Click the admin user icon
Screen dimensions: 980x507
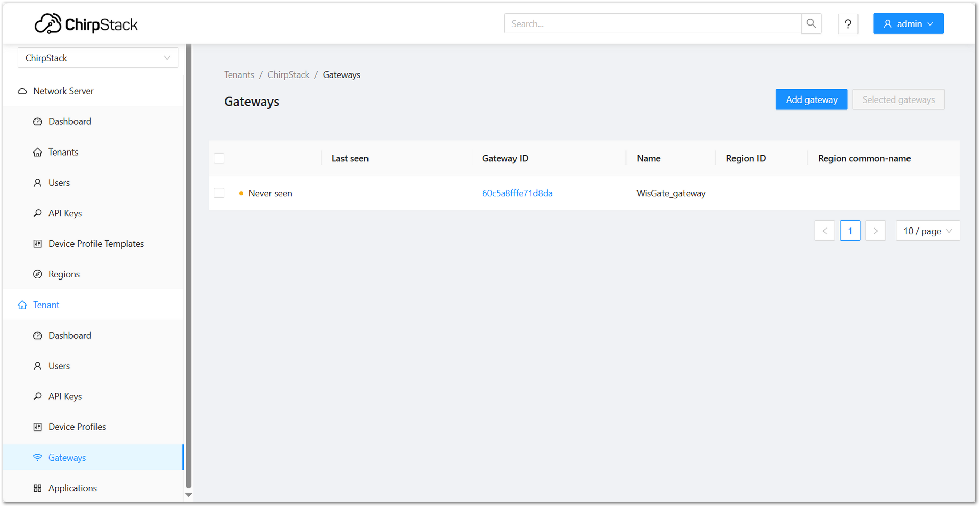tap(888, 24)
